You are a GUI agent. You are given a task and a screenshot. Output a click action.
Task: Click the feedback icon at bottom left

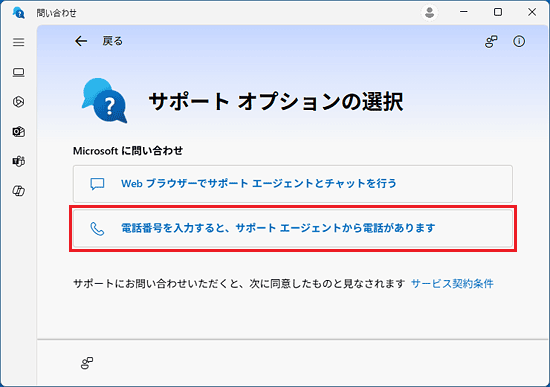(87, 363)
